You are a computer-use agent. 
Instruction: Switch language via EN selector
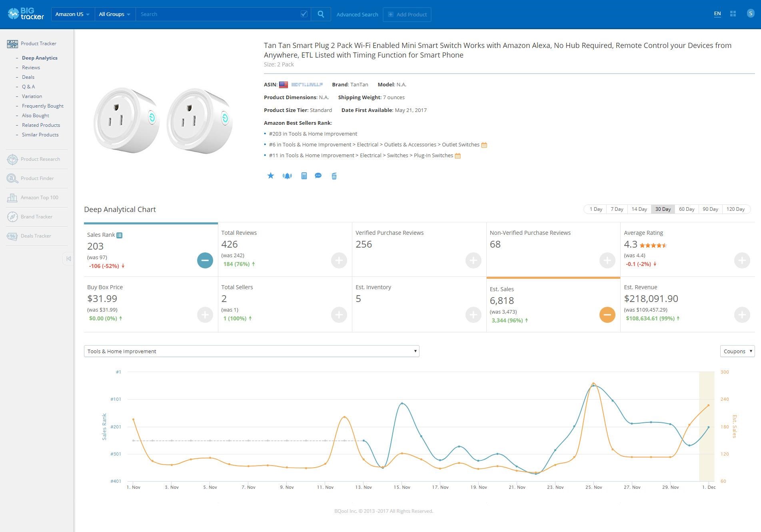[717, 14]
